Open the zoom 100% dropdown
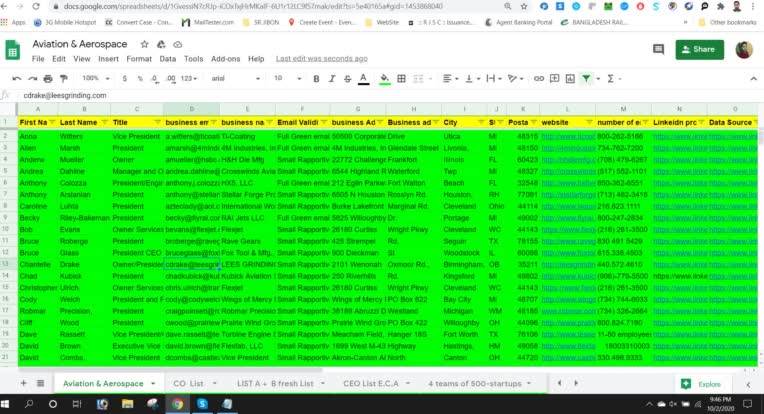Viewport: 764px width, 414px height. 96,78
